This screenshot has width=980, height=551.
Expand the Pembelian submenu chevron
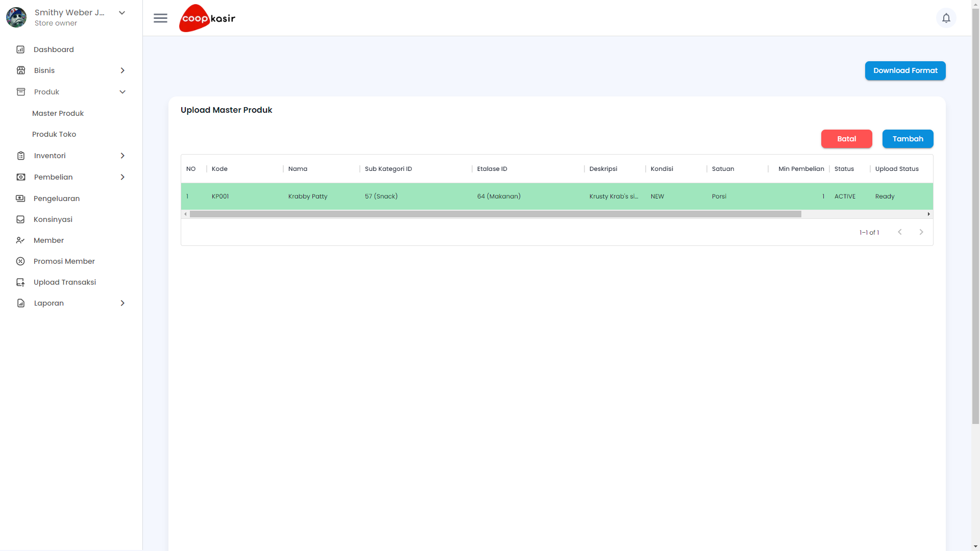(x=122, y=177)
